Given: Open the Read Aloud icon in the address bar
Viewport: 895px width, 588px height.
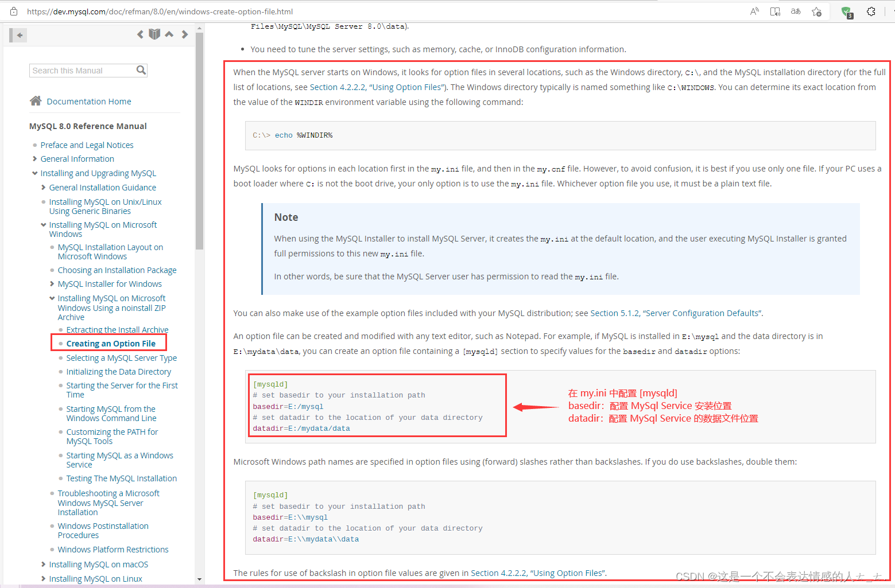Looking at the screenshot, I should click(x=754, y=11).
